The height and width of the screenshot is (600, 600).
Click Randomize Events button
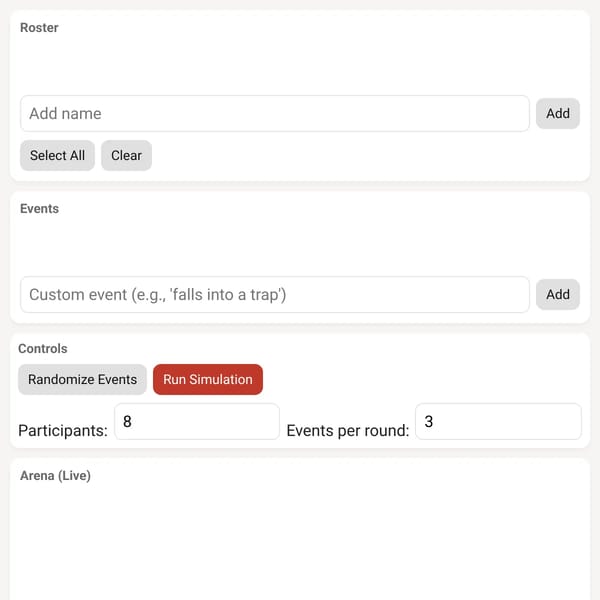(x=82, y=379)
